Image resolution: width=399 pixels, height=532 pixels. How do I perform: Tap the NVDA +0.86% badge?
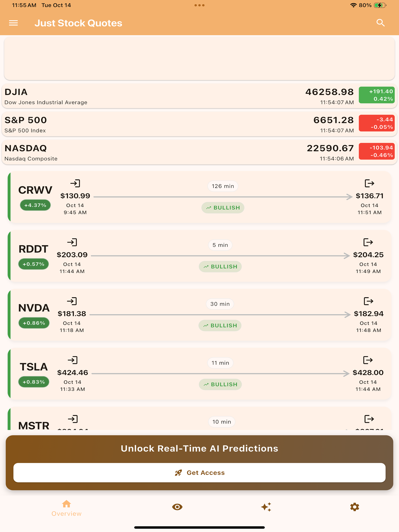(34, 323)
